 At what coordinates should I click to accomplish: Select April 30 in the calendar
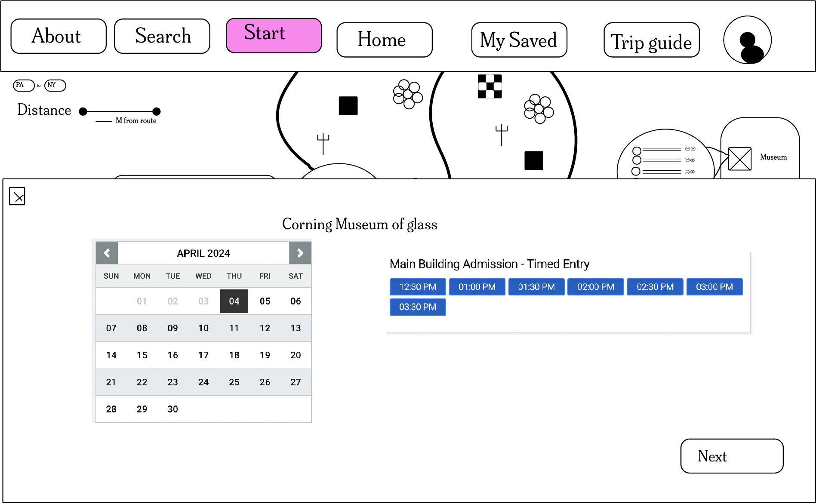pos(172,409)
